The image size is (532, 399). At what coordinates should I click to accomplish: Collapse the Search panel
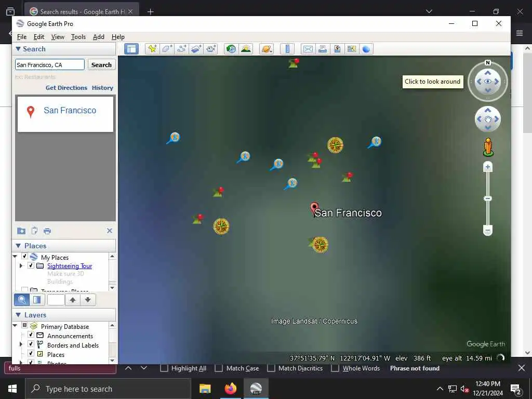point(18,49)
